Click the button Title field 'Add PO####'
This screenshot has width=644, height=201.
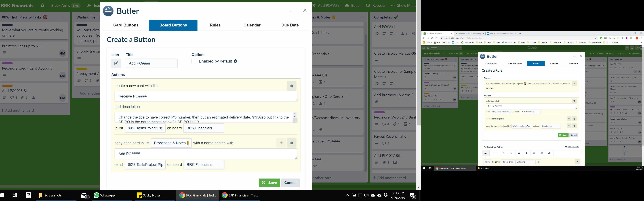(x=151, y=63)
